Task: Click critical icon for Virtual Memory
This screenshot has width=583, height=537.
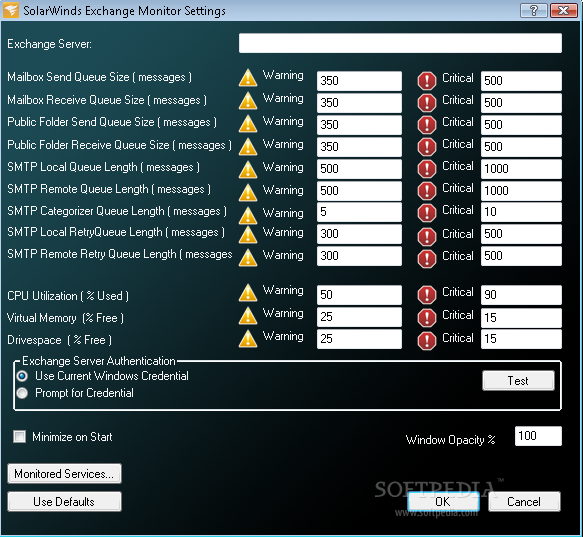Action: pos(427,318)
